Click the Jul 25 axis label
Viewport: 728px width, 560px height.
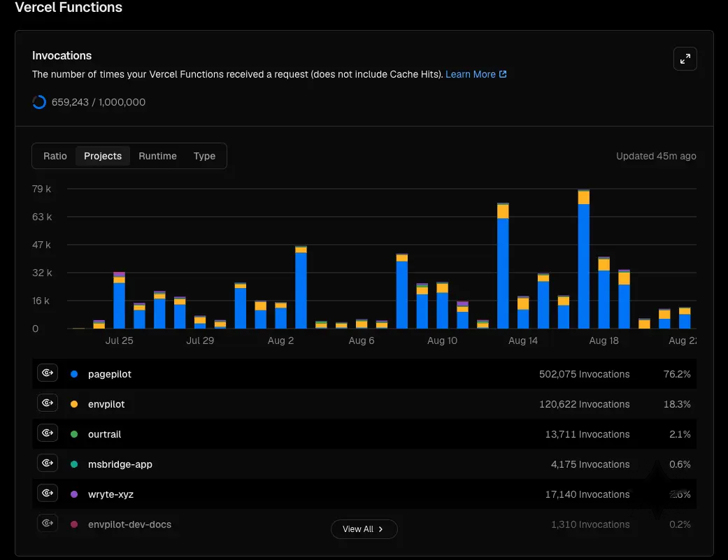[x=120, y=340]
